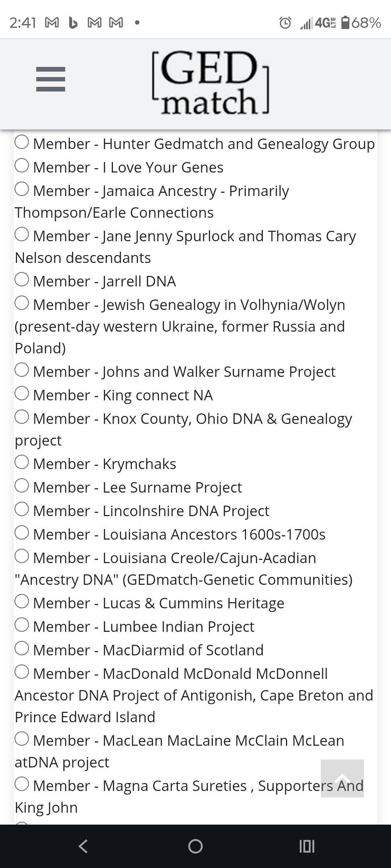Select Member - King connect NA
The image size is (391, 868).
coord(22,394)
